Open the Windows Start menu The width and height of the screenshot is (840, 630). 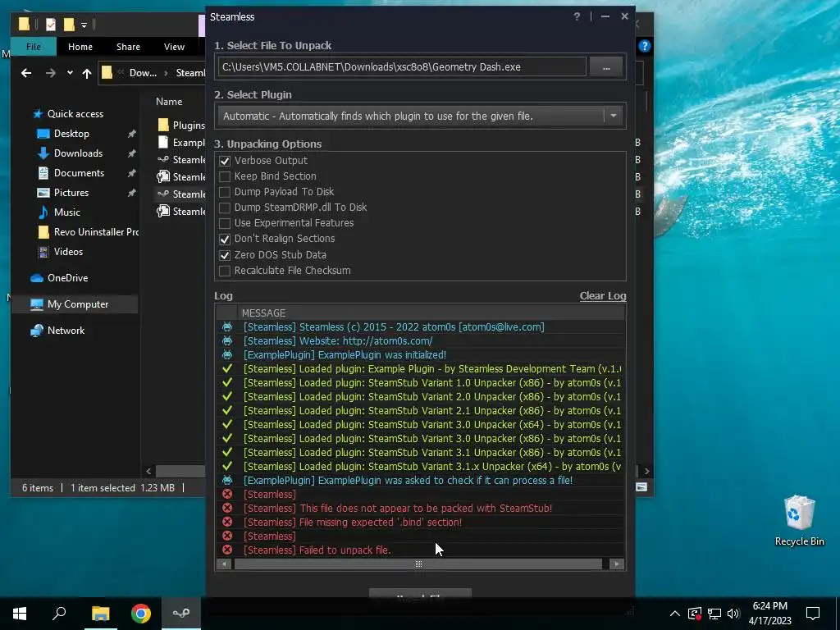click(x=20, y=614)
